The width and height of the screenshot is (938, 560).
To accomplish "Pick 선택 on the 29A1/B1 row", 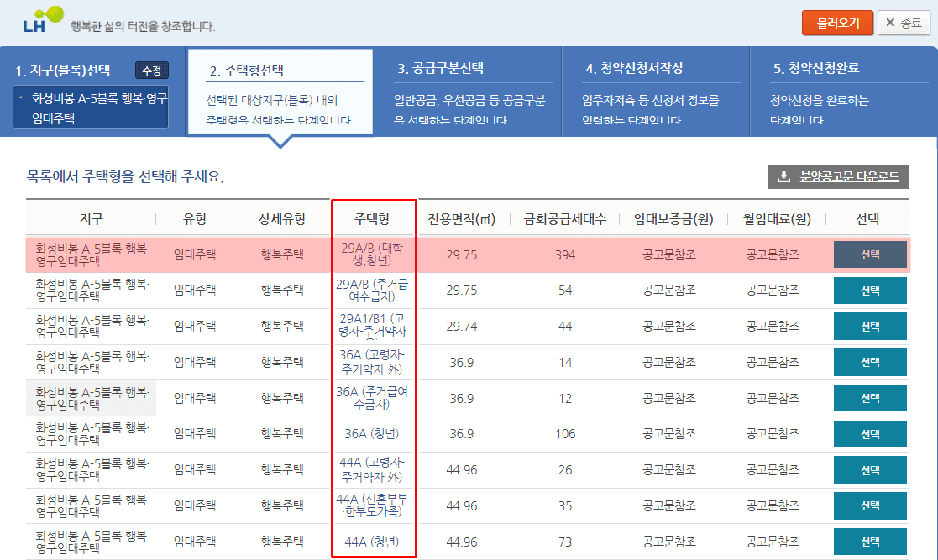I will click(x=870, y=327).
